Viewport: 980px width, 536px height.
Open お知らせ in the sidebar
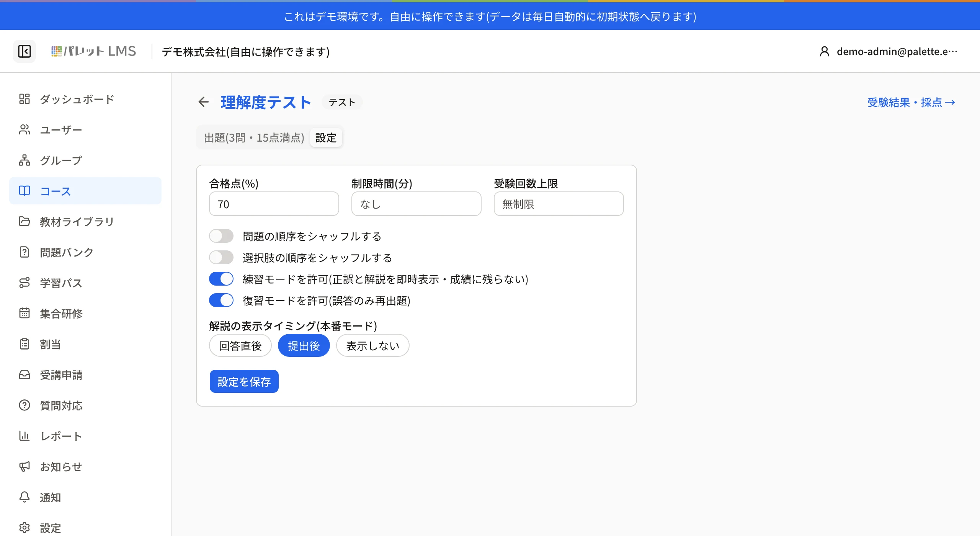point(85,466)
